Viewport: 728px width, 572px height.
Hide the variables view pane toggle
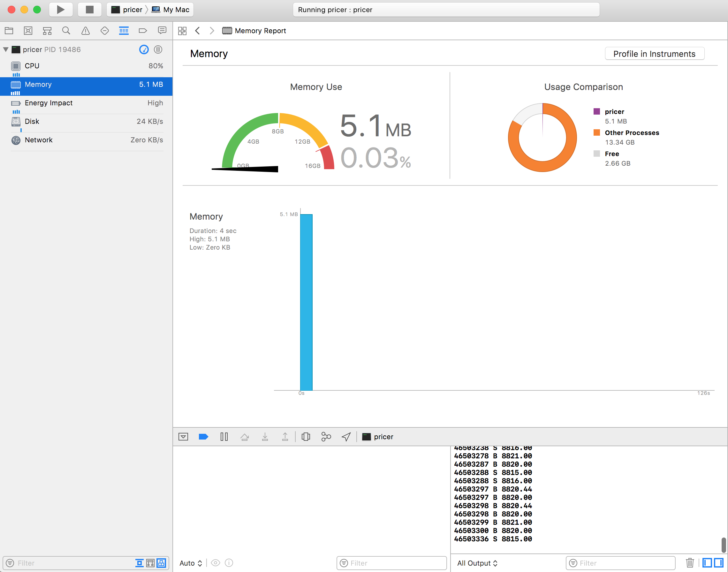pos(707,563)
